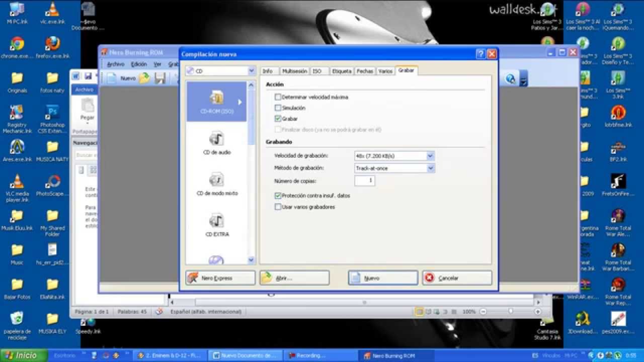This screenshot has width=644, height=362.
Task: Enable Usar varios grabadores checkbox
Action: point(278,207)
